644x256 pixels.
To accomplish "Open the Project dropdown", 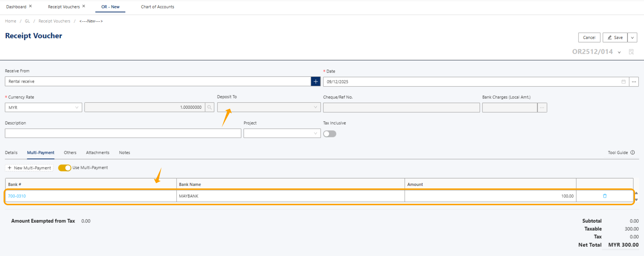I will [x=282, y=133].
